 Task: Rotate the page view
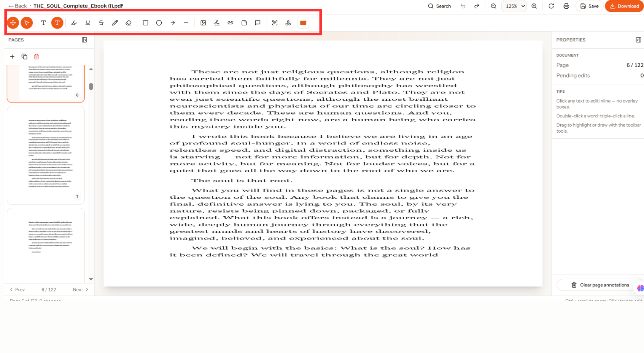[551, 6]
